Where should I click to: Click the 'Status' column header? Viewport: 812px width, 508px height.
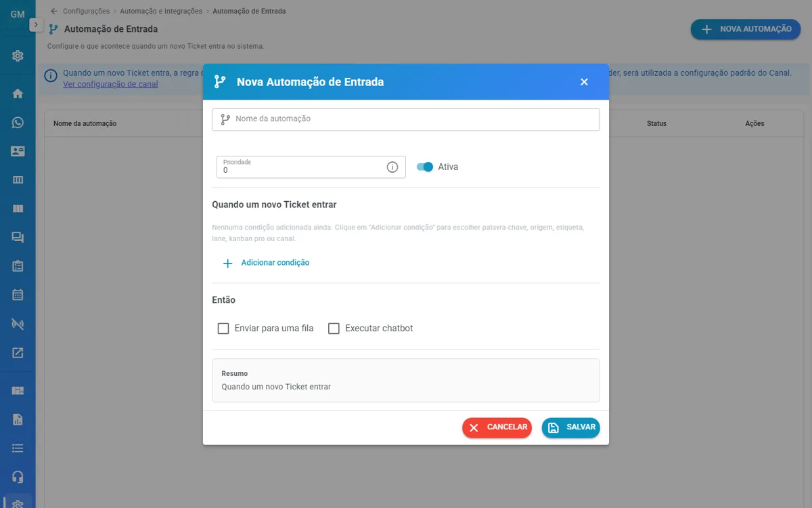[656, 124]
